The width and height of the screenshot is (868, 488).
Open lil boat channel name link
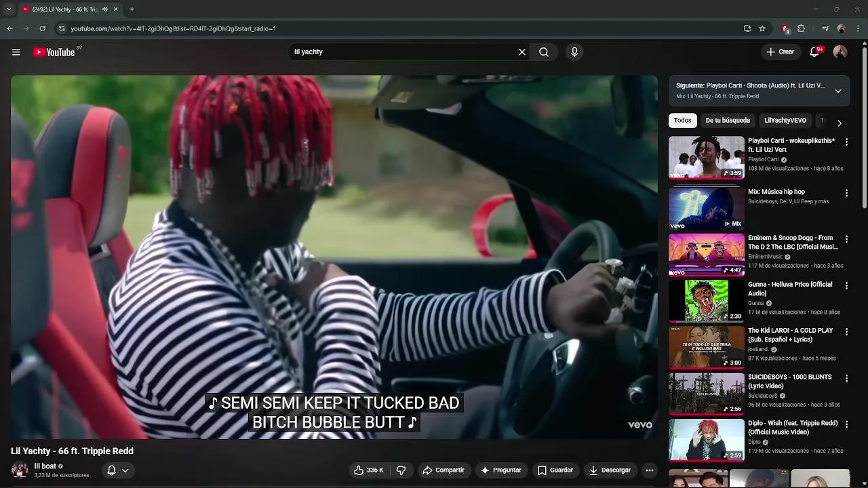pyautogui.click(x=45, y=466)
